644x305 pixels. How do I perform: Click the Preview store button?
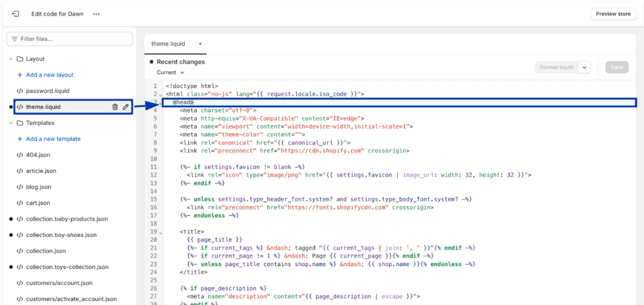(613, 14)
